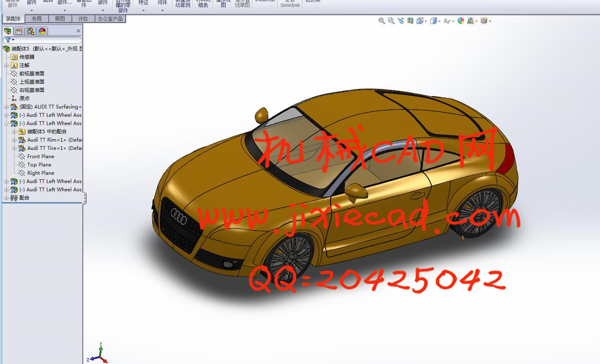Screen dimensions: 600x364
Task: Click the Zoom to Fit magnifier icon
Action: point(381,21)
